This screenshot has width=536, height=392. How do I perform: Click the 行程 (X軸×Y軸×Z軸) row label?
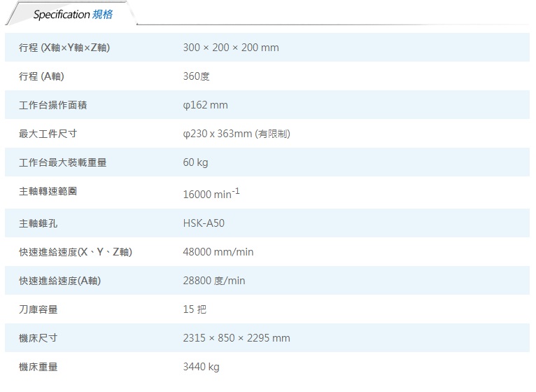point(64,48)
